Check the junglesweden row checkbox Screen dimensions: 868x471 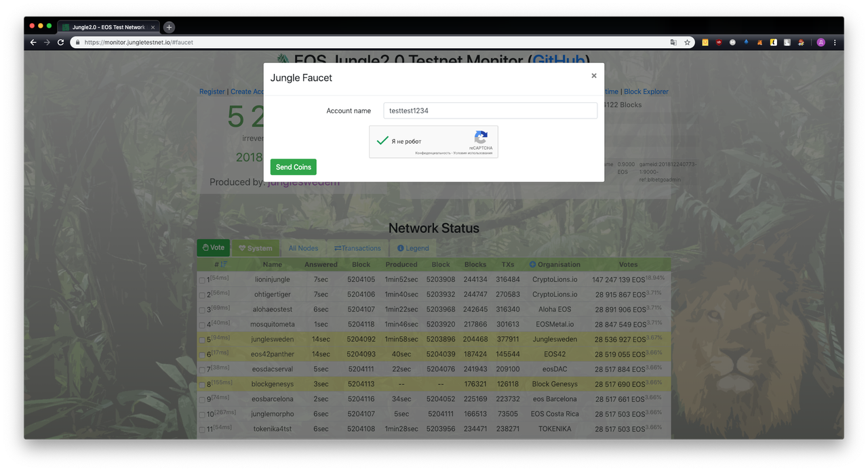[x=202, y=340]
